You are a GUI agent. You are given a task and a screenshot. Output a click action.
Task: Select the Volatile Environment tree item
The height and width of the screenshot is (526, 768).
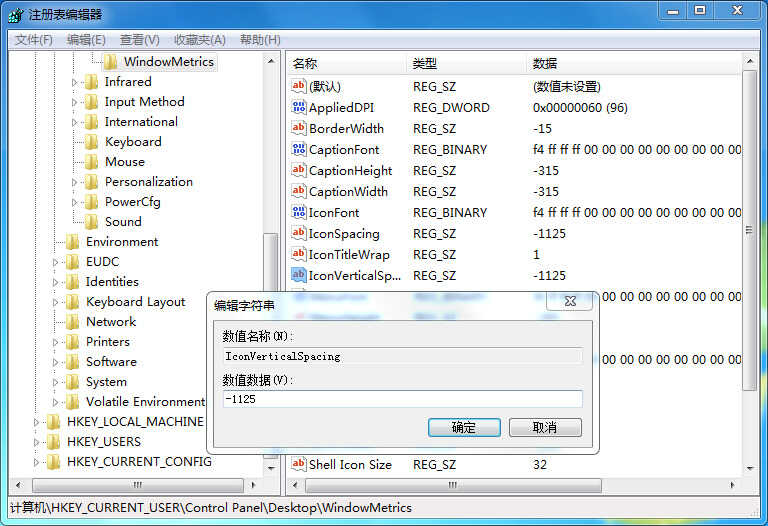click(x=145, y=402)
